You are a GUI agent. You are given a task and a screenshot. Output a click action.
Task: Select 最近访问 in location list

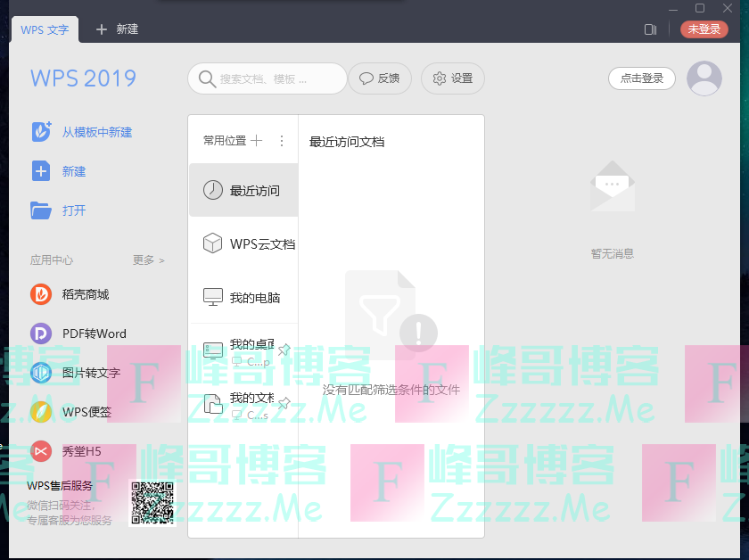point(243,190)
